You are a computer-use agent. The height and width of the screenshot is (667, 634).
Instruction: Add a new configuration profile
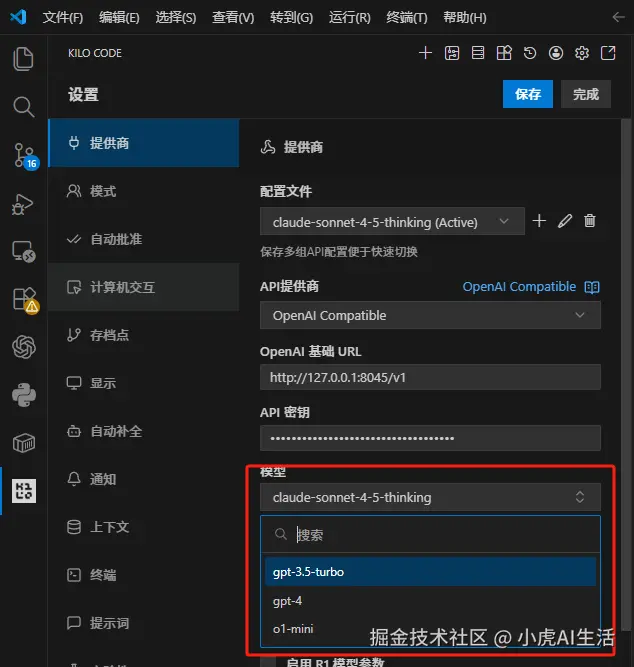tap(539, 221)
